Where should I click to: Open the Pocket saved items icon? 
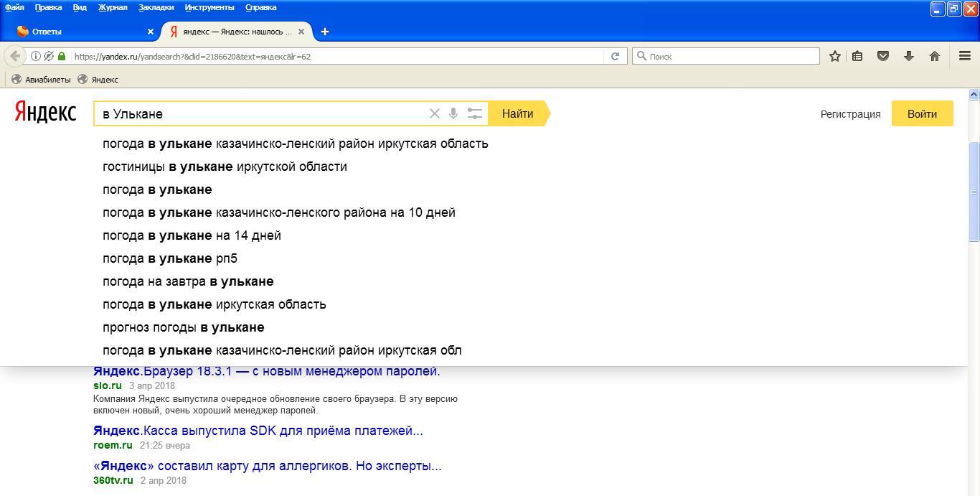pos(883,56)
